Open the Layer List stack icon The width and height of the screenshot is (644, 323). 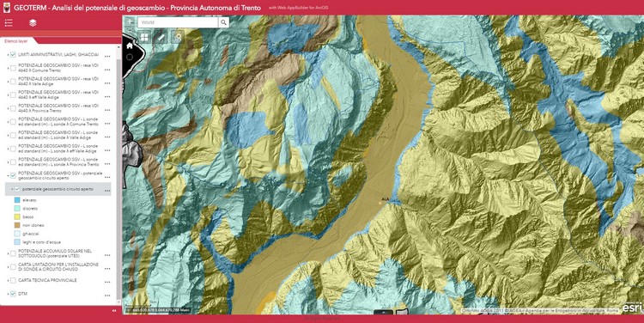[33, 23]
